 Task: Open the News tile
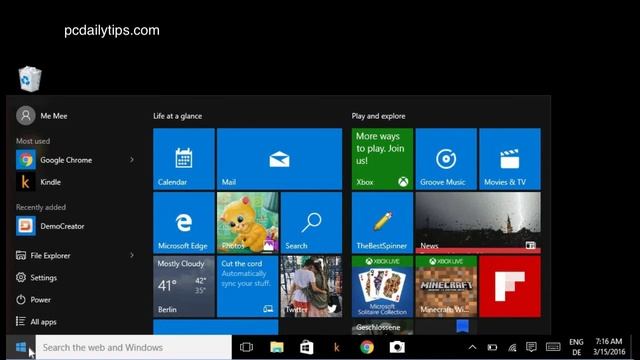point(478,223)
